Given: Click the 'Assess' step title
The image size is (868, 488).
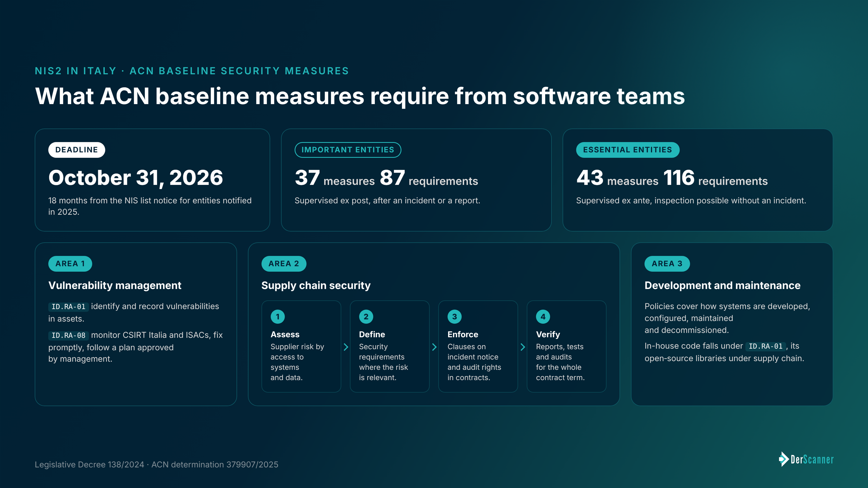Looking at the screenshot, I should (285, 335).
